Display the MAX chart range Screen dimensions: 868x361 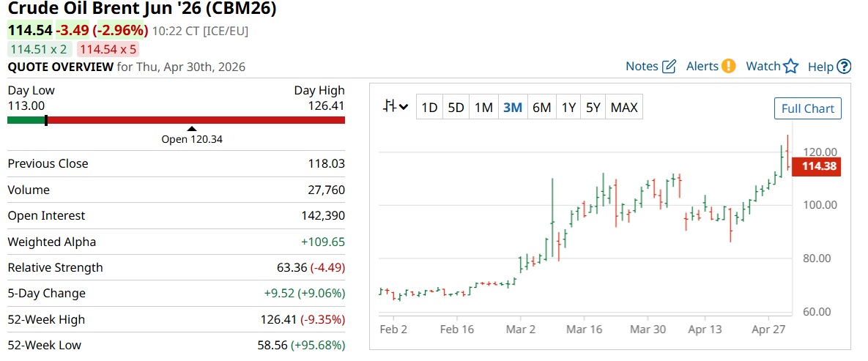(x=624, y=108)
